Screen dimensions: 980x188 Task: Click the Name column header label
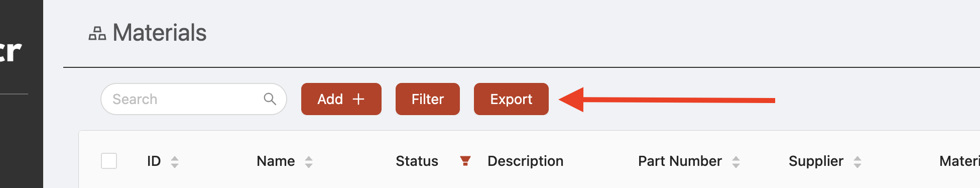tap(276, 161)
